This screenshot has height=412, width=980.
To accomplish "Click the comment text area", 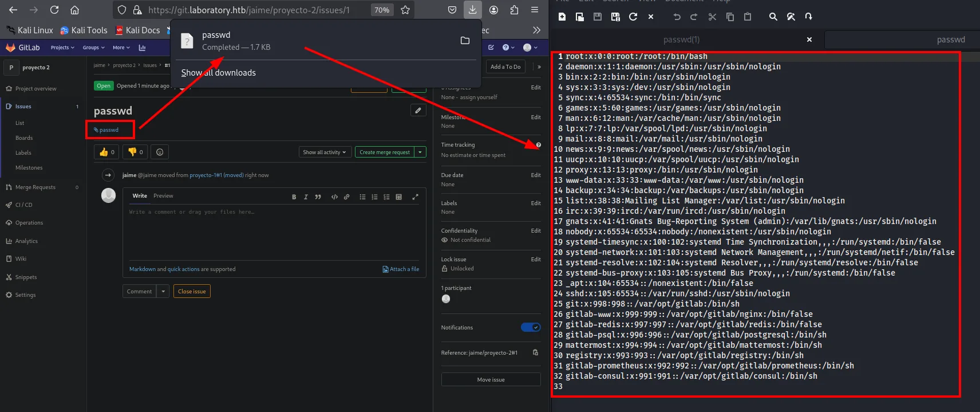I will (x=274, y=232).
